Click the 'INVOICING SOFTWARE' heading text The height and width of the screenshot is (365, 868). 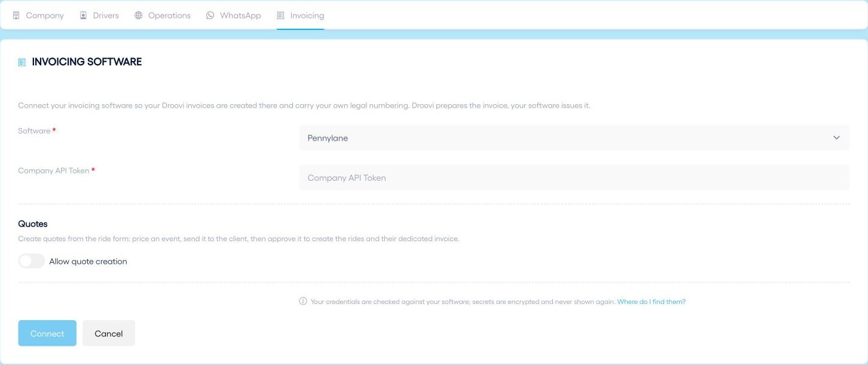(x=87, y=62)
